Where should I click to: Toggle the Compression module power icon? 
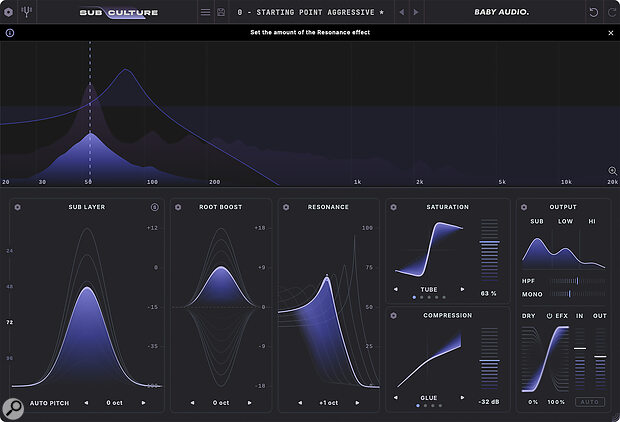393,316
